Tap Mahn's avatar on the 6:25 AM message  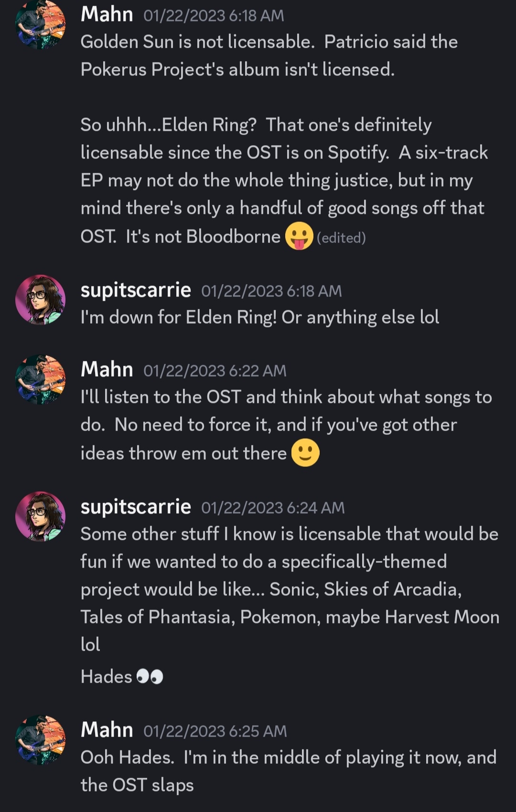coord(41,739)
